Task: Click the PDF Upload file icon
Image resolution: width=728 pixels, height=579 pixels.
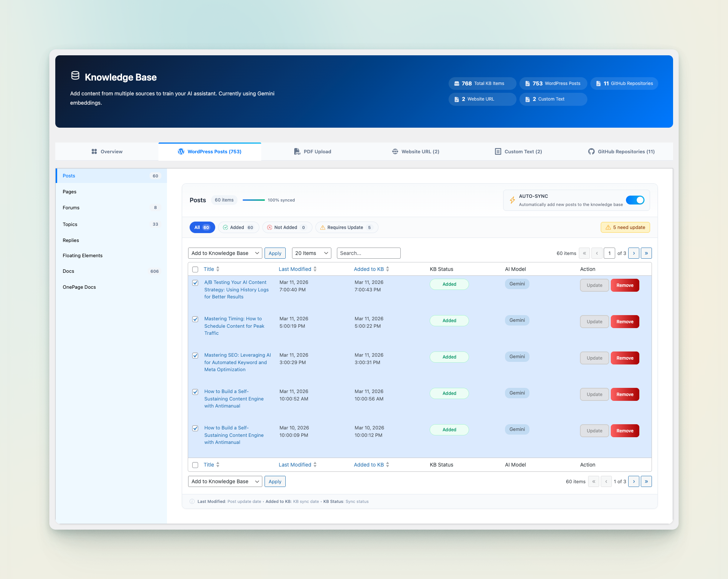Action: coord(297,151)
